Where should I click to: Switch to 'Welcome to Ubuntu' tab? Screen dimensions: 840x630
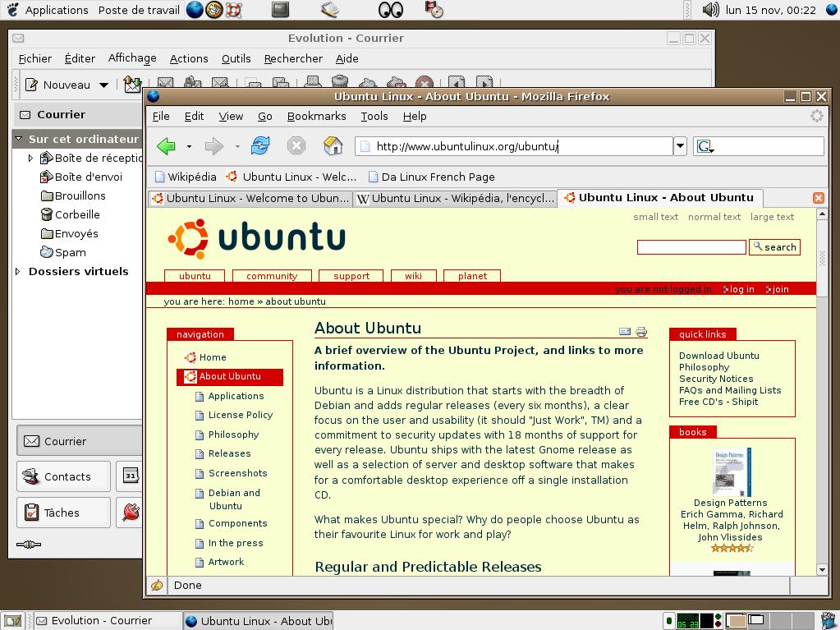(x=250, y=198)
